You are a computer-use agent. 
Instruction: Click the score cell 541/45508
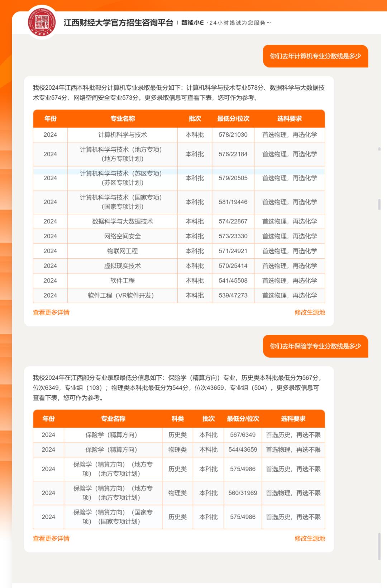coord(233,281)
